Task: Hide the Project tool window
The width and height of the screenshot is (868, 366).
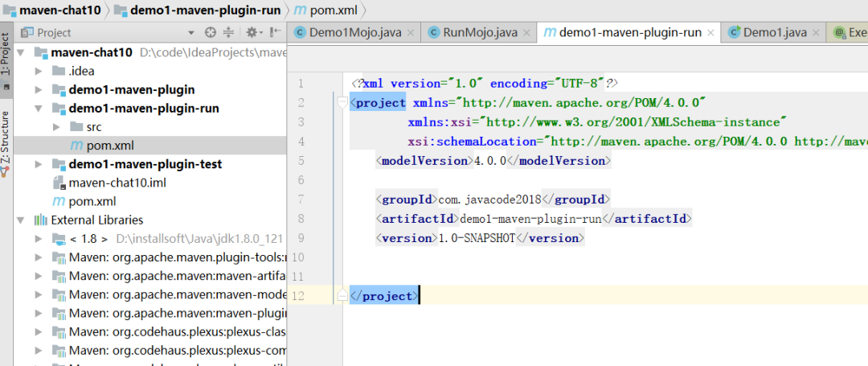Action: pos(275,33)
